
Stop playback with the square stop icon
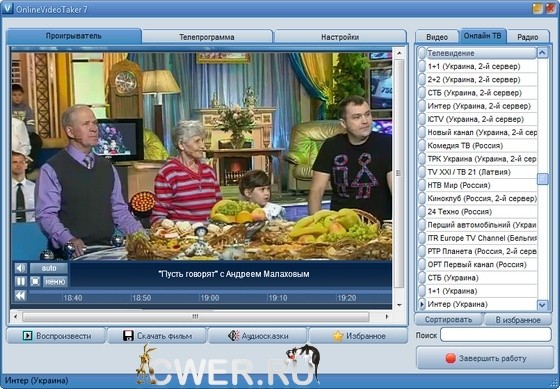(x=35, y=282)
